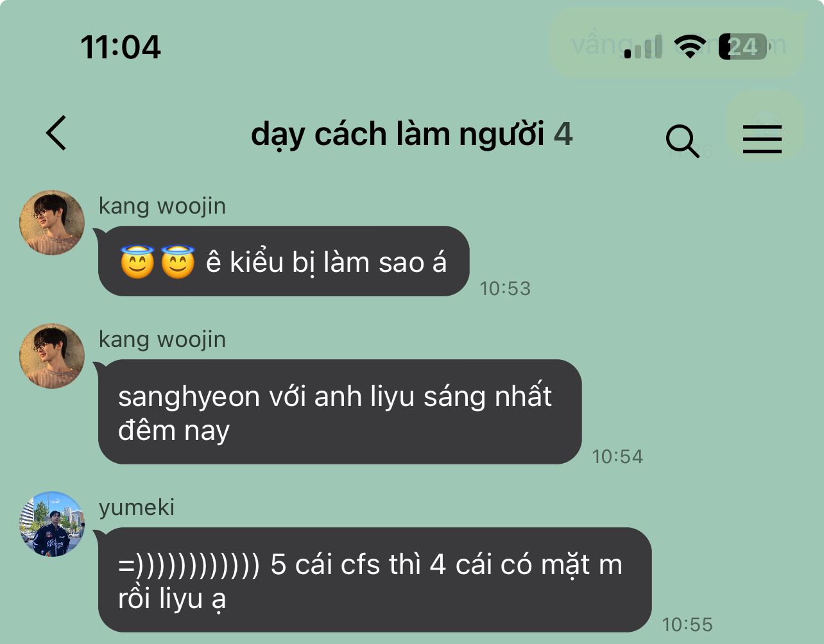Tap the 10:55 timestamp beside yumeki's message

coord(687,625)
